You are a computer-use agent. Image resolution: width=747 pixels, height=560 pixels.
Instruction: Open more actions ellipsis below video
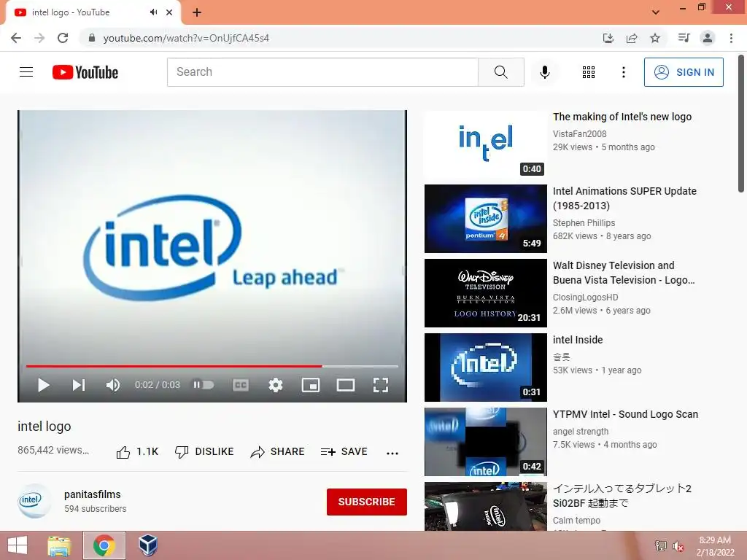click(x=392, y=453)
